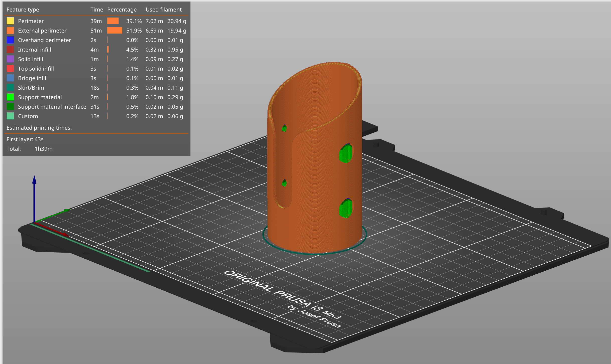Toggle the Perimeter feature label
The width and height of the screenshot is (611, 364).
click(31, 21)
